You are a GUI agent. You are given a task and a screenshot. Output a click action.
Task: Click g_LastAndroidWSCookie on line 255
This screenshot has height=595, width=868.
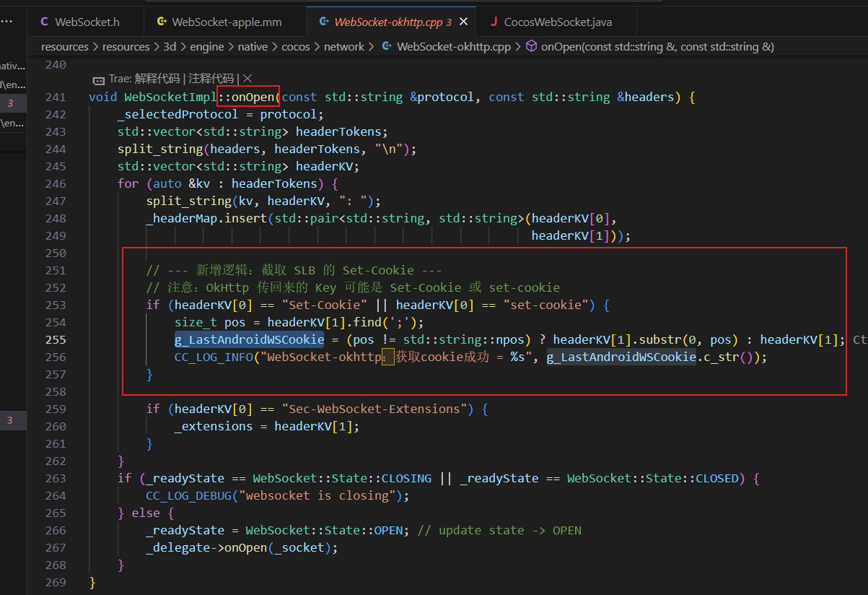[x=250, y=339]
